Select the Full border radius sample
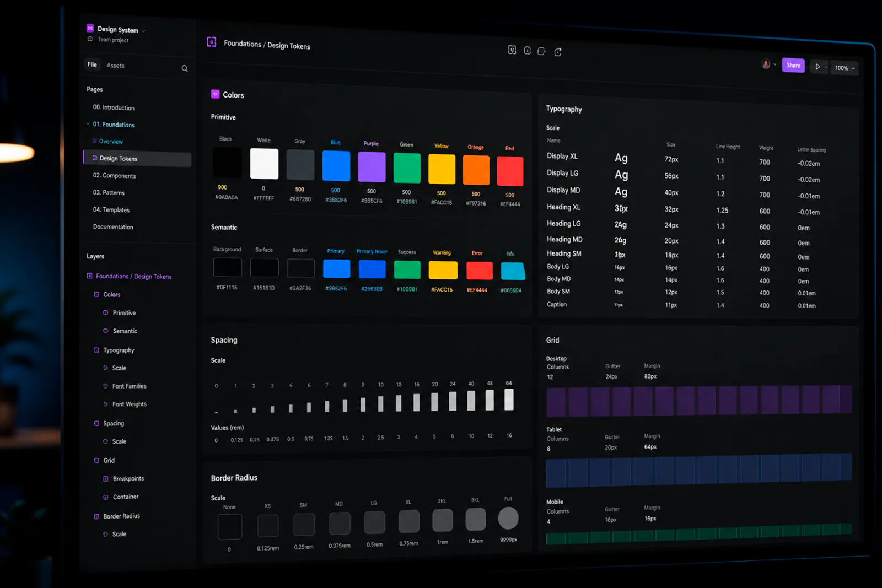 point(508,519)
